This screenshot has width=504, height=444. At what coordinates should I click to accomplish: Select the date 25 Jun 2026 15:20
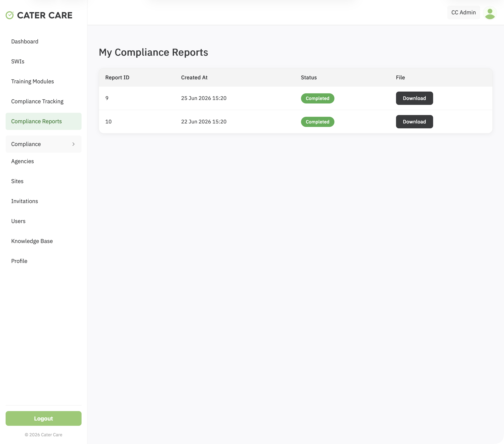[204, 98]
